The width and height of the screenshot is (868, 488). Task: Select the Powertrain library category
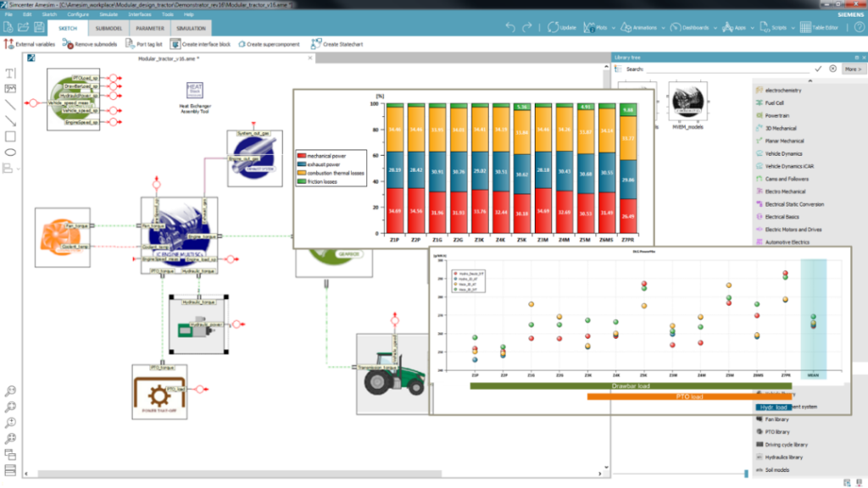776,115
